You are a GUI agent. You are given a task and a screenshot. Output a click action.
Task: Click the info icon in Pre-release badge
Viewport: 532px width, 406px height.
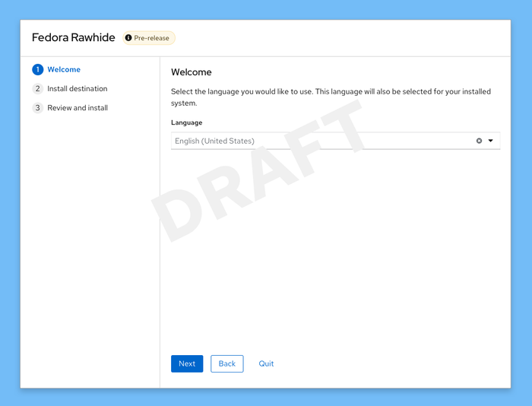tap(128, 38)
